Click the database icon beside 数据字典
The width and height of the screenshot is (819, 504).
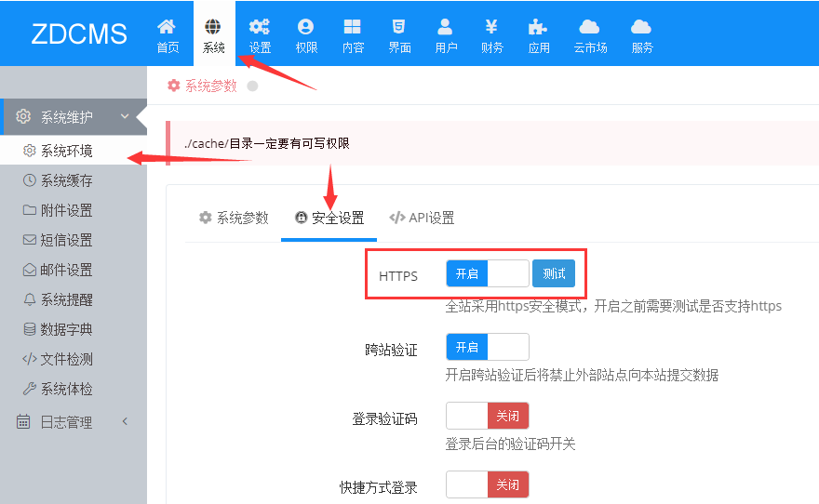(x=30, y=328)
